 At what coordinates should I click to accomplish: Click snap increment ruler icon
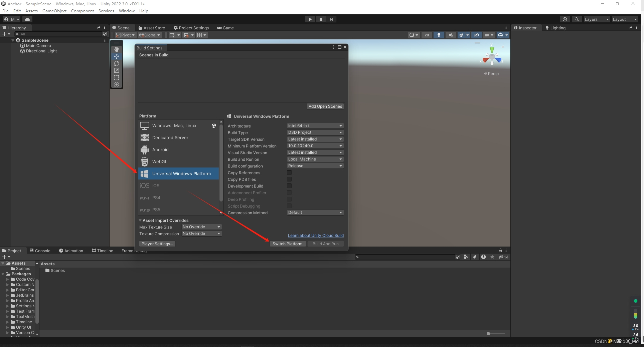click(199, 35)
